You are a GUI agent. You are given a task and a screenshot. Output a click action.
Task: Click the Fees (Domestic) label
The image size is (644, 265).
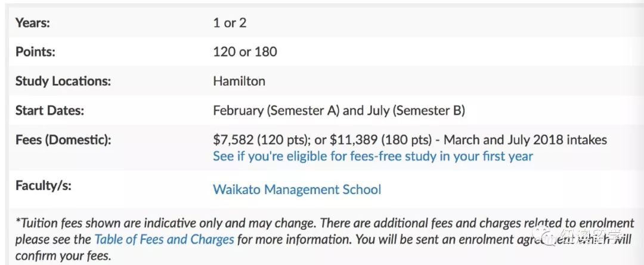point(63,140)
